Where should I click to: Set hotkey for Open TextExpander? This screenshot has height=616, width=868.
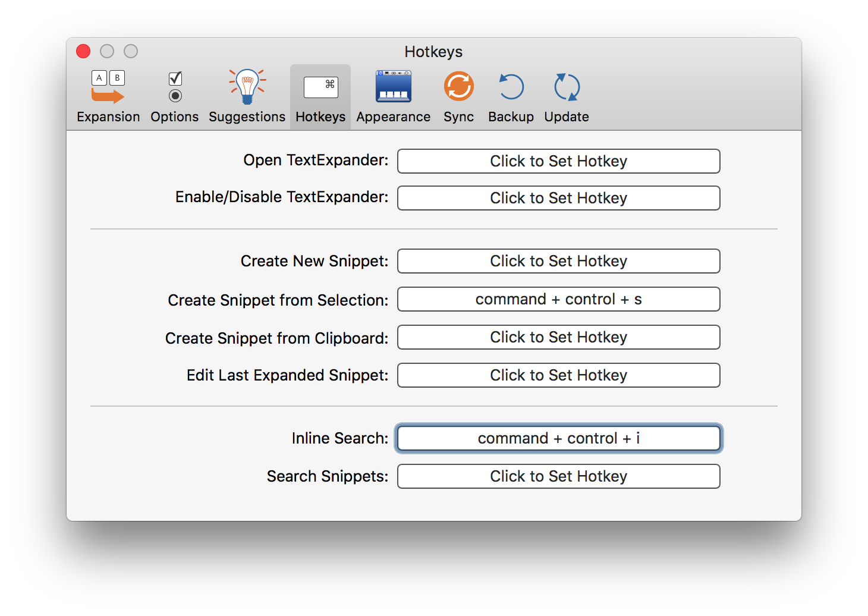[558, 161]
